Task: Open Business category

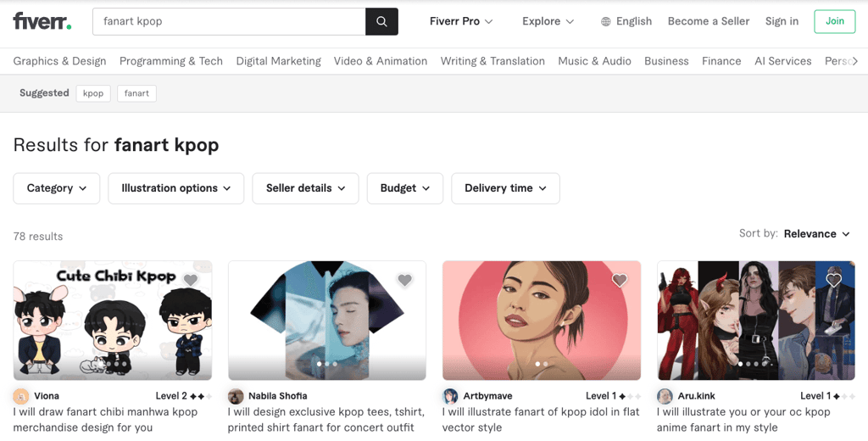Action: pos(666,61)
